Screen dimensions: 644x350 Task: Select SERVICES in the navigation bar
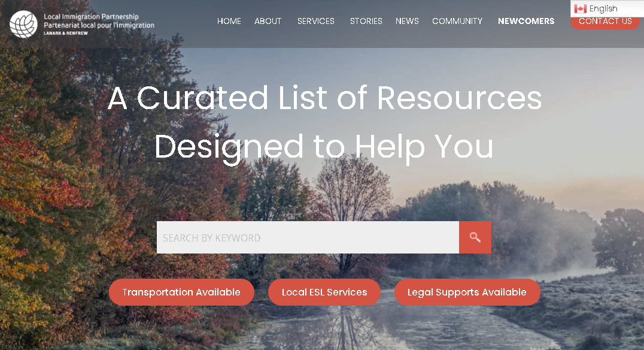pyautogui.click(x=316, y=21)
